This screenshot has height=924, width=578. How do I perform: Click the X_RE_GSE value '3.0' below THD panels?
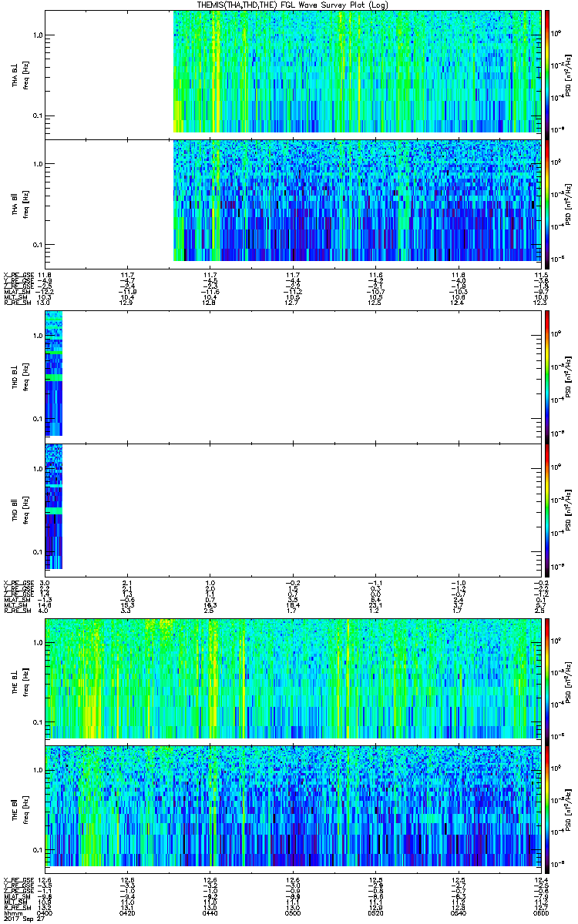click(x=45, y=582)
